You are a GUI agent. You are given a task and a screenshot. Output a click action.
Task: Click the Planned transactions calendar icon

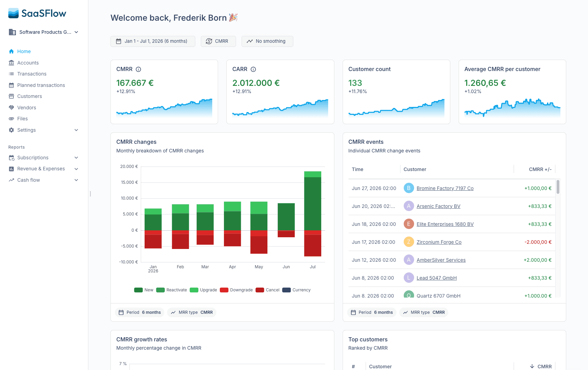point(11,85)
